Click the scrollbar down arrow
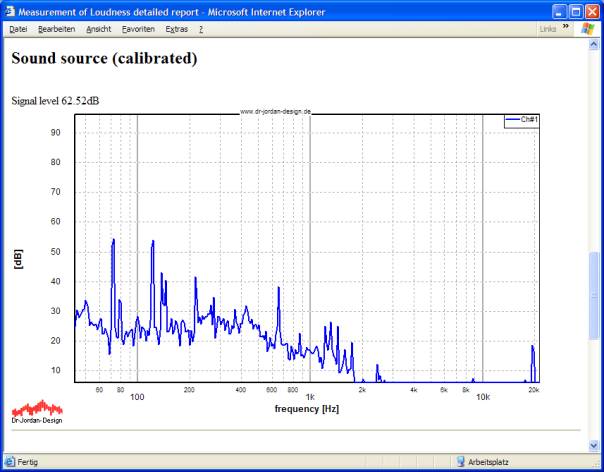This screenshot has width=604, height=472. coord(596,446)
